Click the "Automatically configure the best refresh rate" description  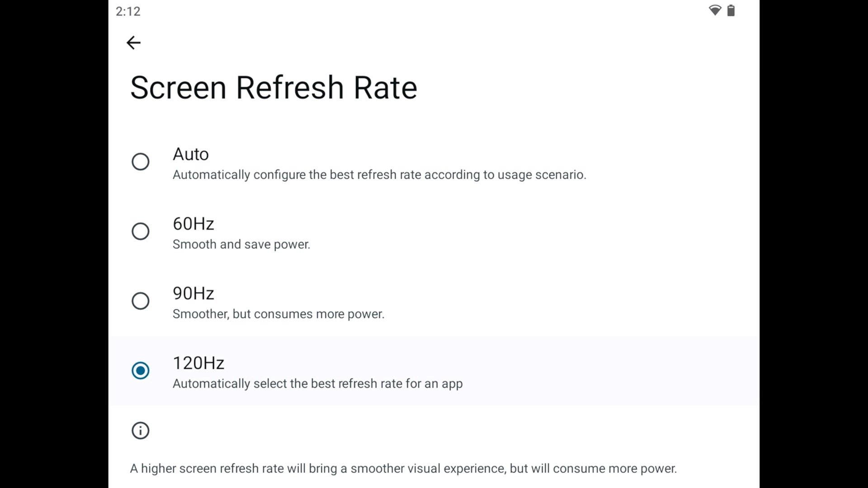click(379, 175)
